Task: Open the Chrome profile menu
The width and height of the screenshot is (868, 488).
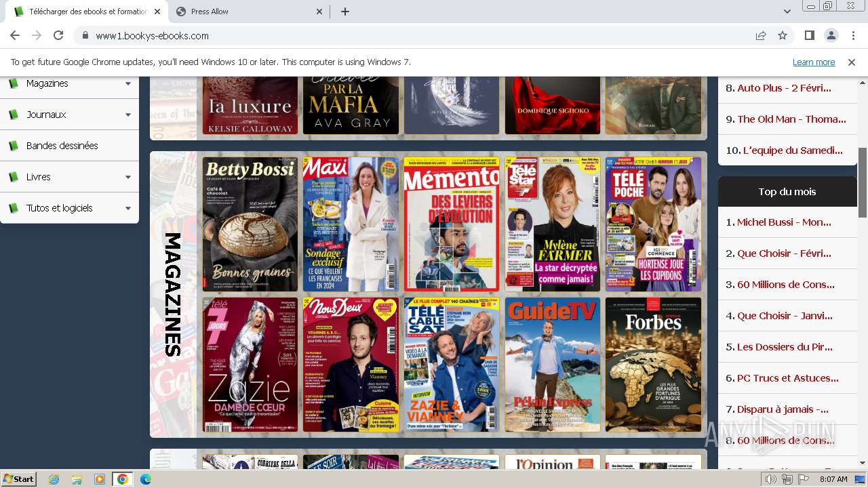Action: (831, 36)
